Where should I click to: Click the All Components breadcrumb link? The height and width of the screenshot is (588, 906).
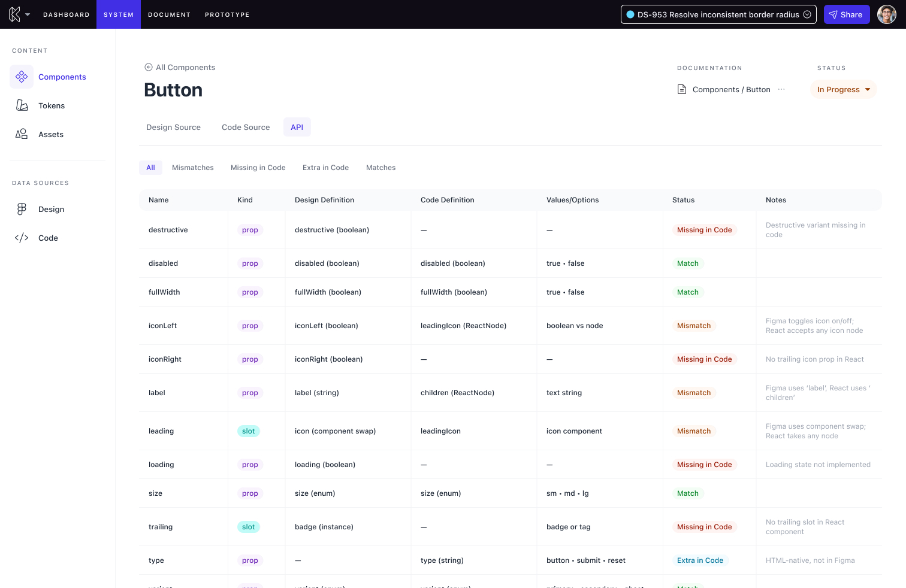(x=185, y=67)
